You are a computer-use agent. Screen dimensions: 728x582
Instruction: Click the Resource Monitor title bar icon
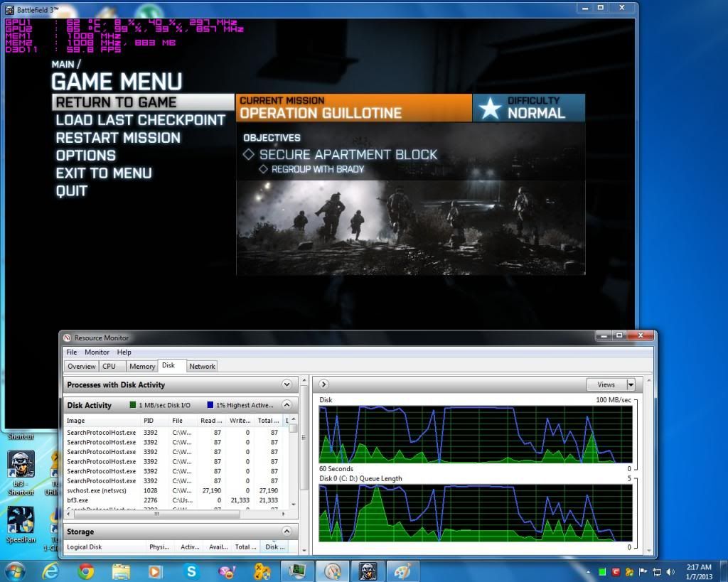(x=68, y=338)
